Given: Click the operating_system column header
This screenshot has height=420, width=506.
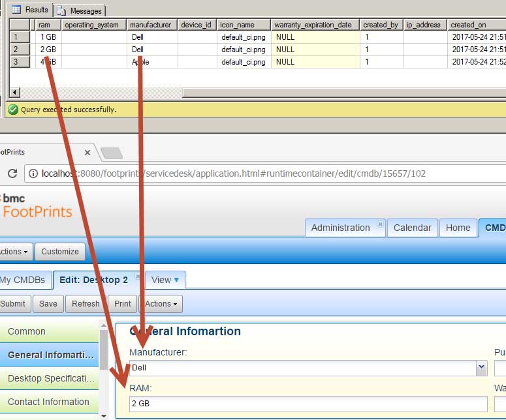Looking at the screenshot, I should point(94,25).
